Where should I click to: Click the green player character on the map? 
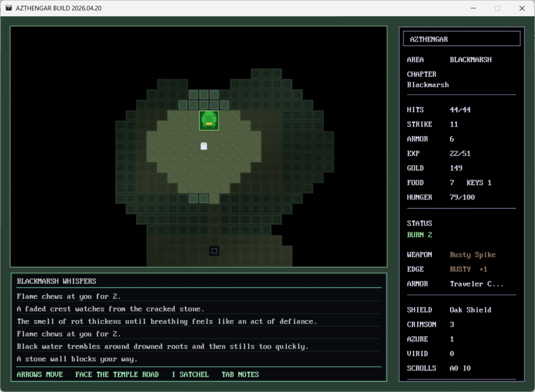point(209,120)
